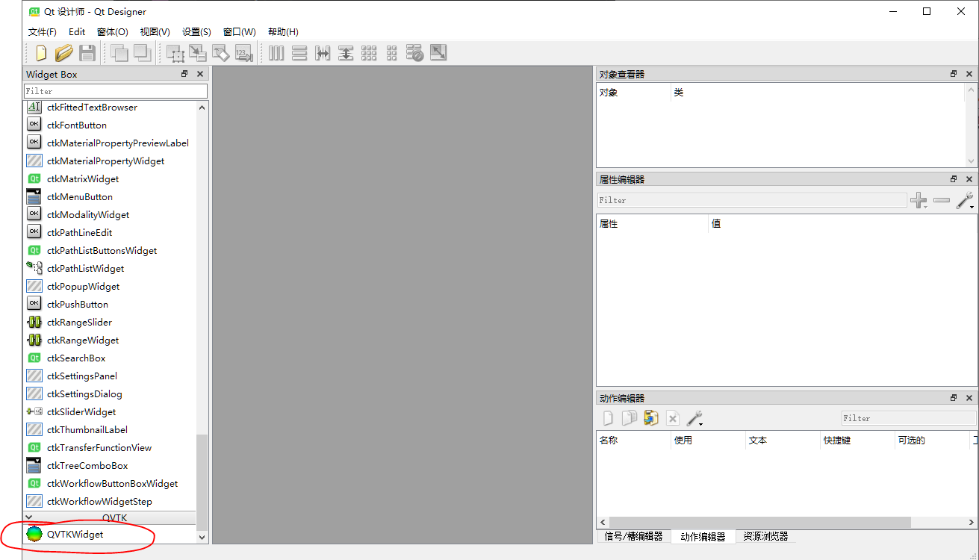The width and height of the screenshot is (979, 560).
Task: Switch to edit signals/slots mode
Action: pyautogui.click(x=198, y=52)
